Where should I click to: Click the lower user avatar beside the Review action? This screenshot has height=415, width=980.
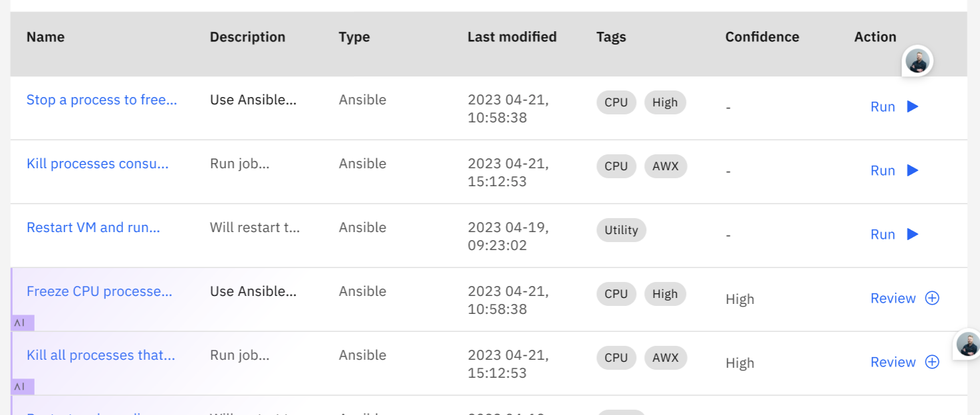coord(968,345)
